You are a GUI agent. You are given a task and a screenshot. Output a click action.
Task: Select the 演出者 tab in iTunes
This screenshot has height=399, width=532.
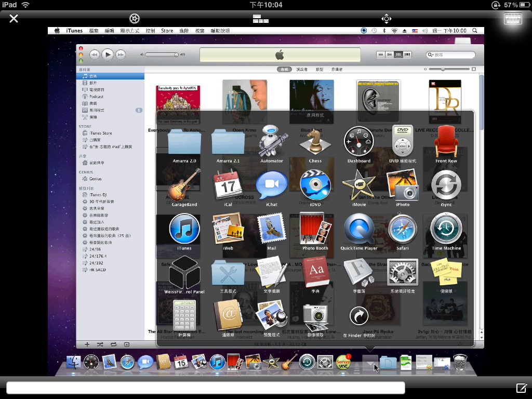(302, 69)
